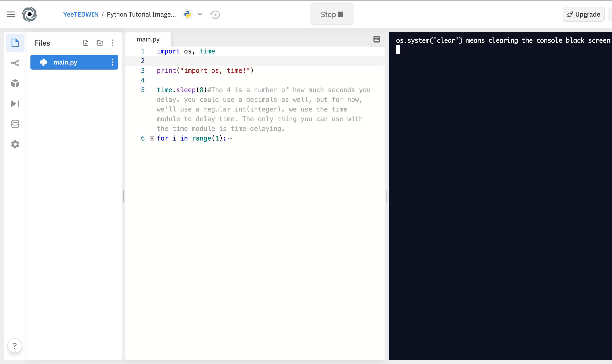
Task: Open the Packages panel (cube icon)
Action: [15, 83]
